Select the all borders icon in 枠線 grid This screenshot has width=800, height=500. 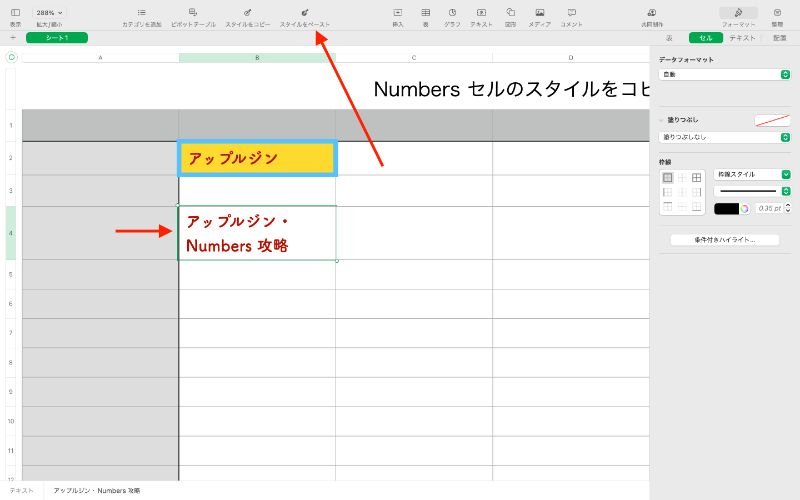pyautogui.click(x=696, y=178)
